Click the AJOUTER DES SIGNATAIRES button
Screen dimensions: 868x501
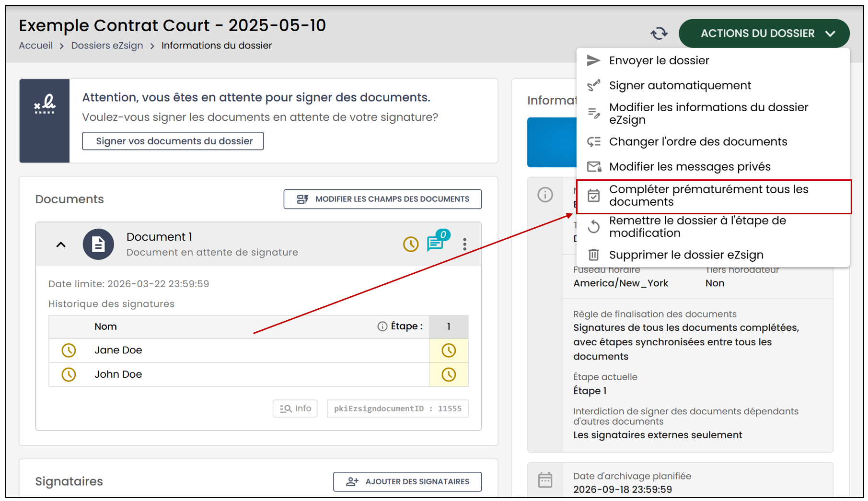[407, 481]
